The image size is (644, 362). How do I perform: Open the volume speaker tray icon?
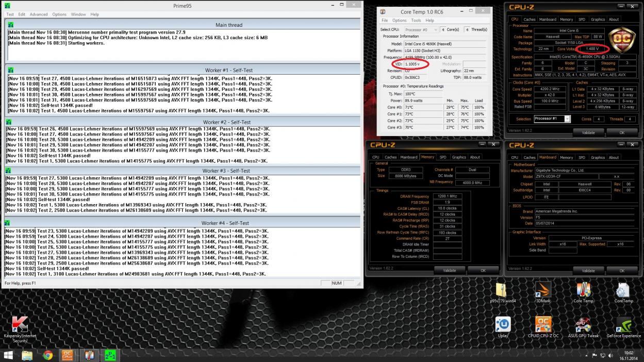[611, 356]
